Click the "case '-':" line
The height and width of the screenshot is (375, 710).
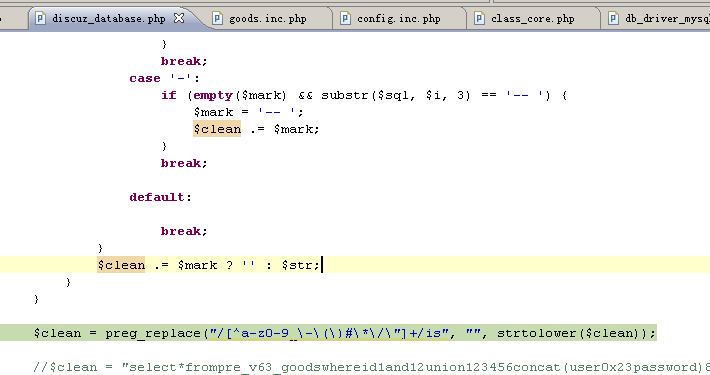pos(164,78)
